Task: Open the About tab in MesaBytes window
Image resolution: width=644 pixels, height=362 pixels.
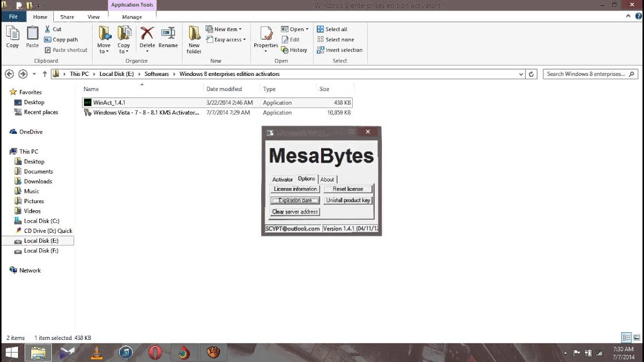Action: click(x=327, y=179)
